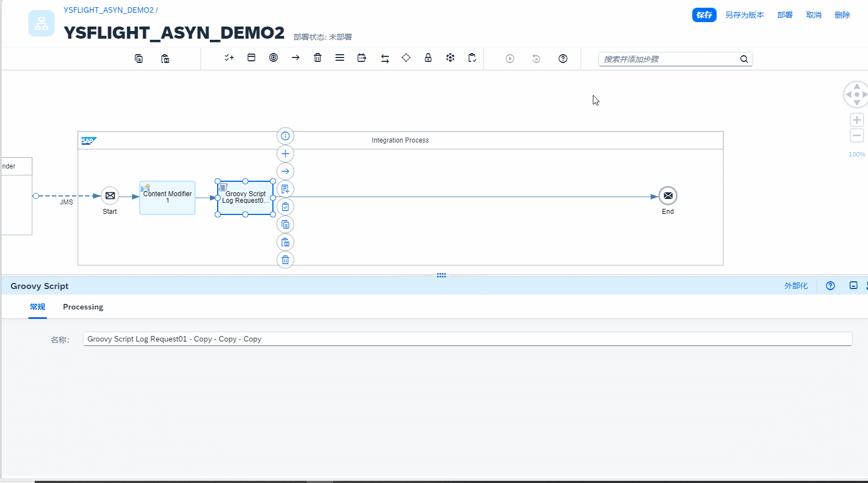The image size is (868, 483).
Task: Click the concentric circles event icon
Action: (x=273, y=57)
